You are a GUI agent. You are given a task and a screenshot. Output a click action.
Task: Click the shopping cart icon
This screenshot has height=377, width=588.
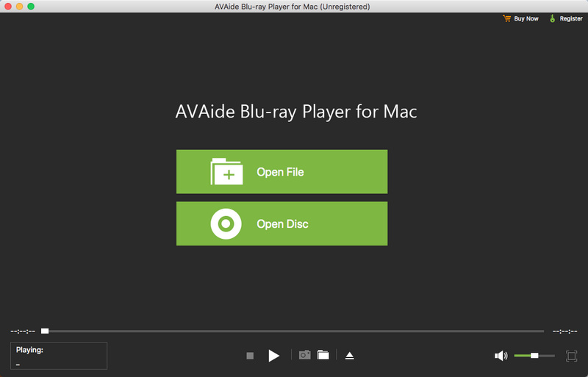coord(506,18)
